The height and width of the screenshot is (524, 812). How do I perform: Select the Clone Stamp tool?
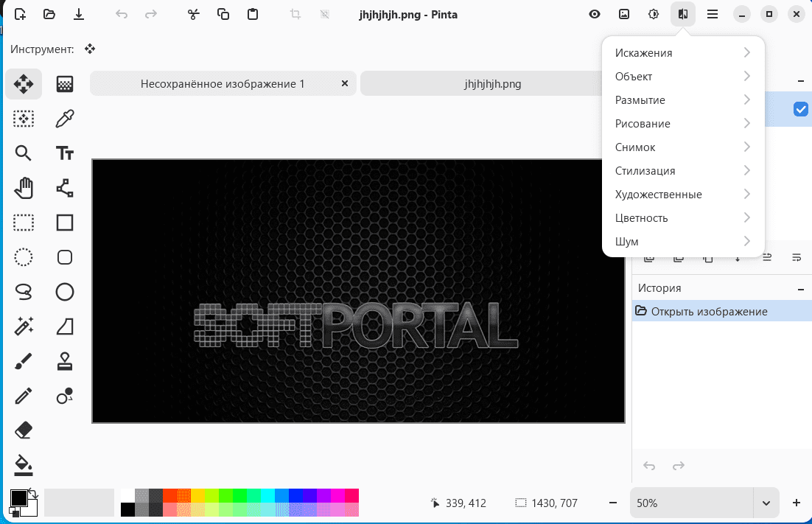tap(65, 361)
